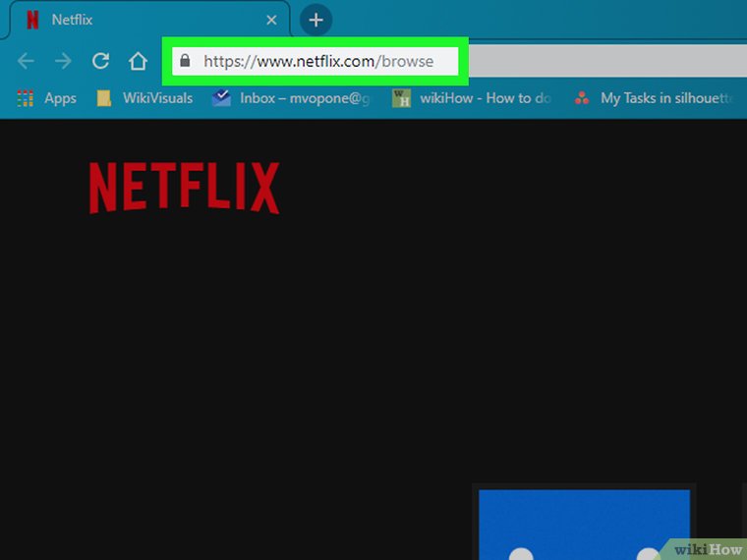
Task: Click the browser back arrow
Action: [26, 61]
